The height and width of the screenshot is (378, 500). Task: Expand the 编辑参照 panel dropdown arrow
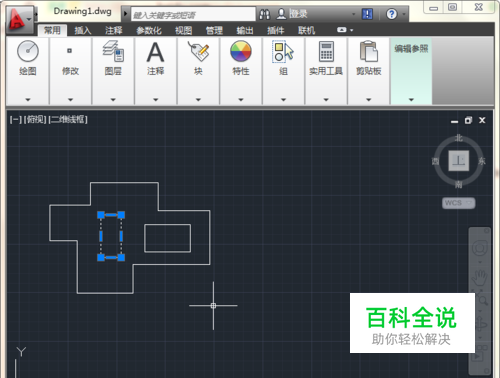(x=411, y=100)
